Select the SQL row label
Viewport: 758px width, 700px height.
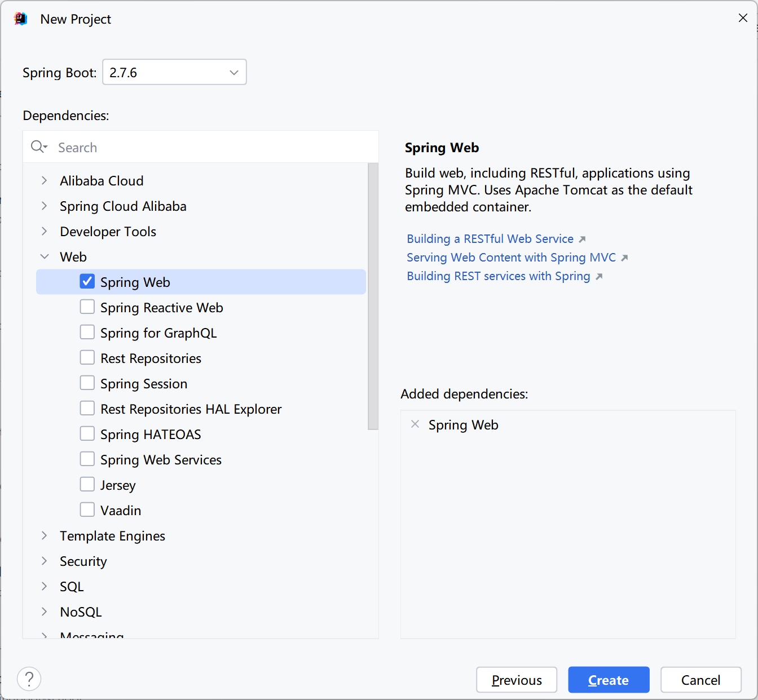tap(72, 587)
